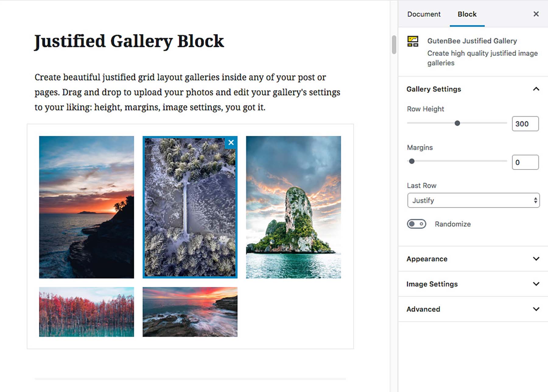Screen dimensions: 548x392
Task: Select the Block tab
Action: 466,14
